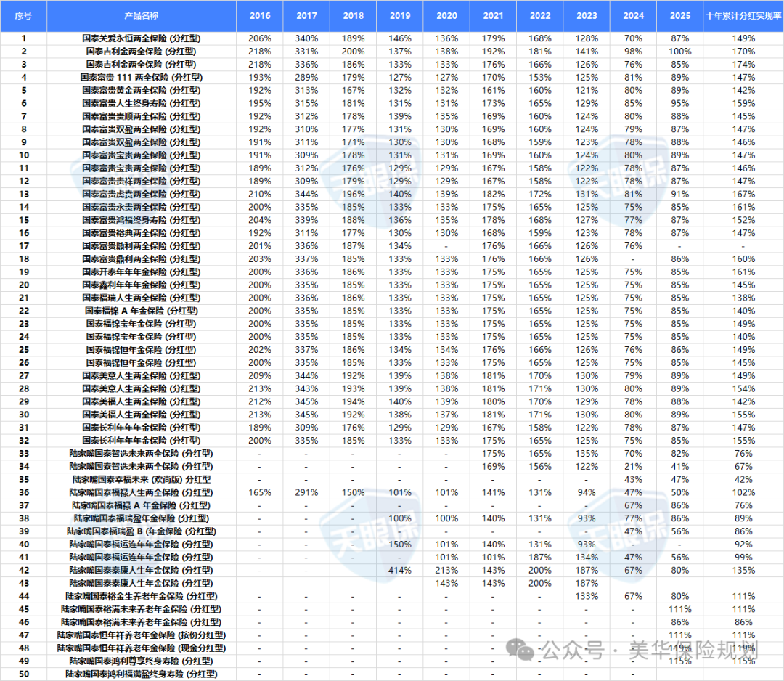The height and width of the screenshot is (681, 784).
Task: Click the 产品名称 column header
Action: (x=142, y=15)
